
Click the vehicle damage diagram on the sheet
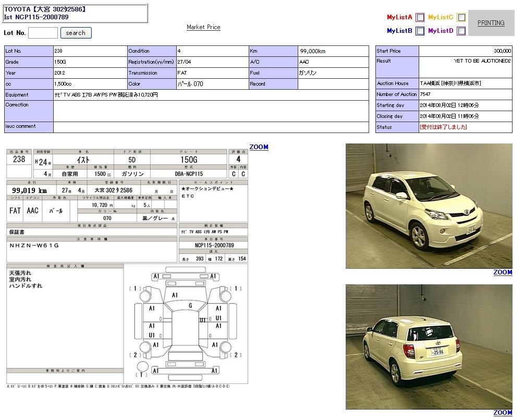click(x=186, y=323)
